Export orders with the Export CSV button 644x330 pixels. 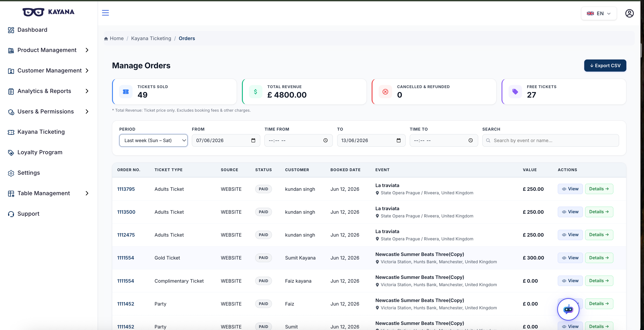tap(605, 65)
